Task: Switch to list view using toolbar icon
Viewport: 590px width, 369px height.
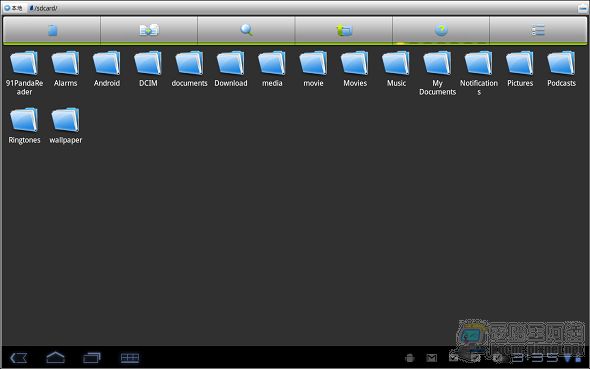Action: (x=538, y=30)
